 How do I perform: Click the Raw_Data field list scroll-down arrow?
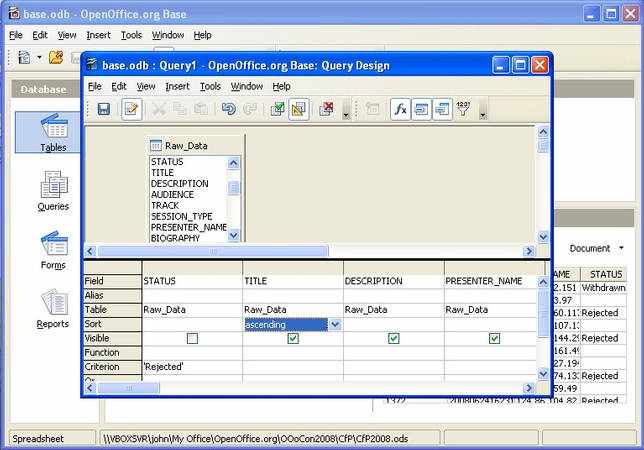(x=234, y=236)
